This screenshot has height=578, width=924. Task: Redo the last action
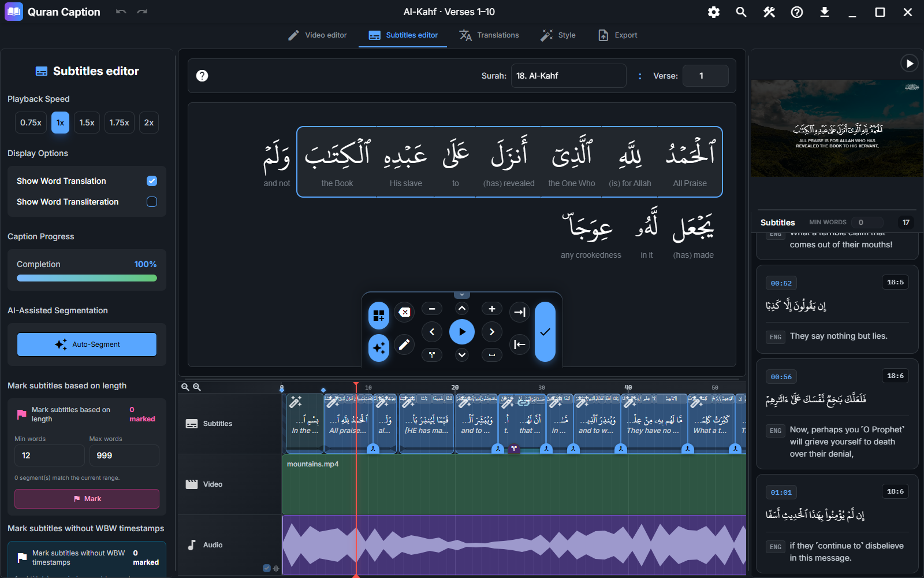[142, 12]
